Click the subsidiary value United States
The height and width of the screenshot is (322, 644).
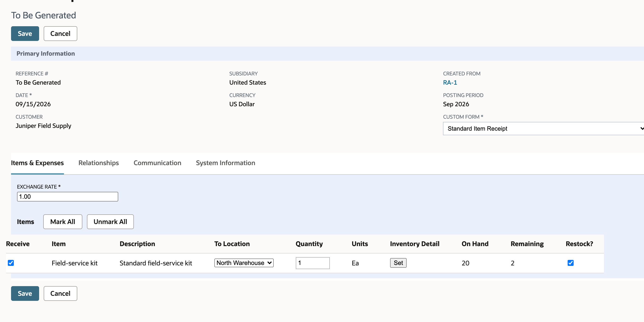coord(247,83)
